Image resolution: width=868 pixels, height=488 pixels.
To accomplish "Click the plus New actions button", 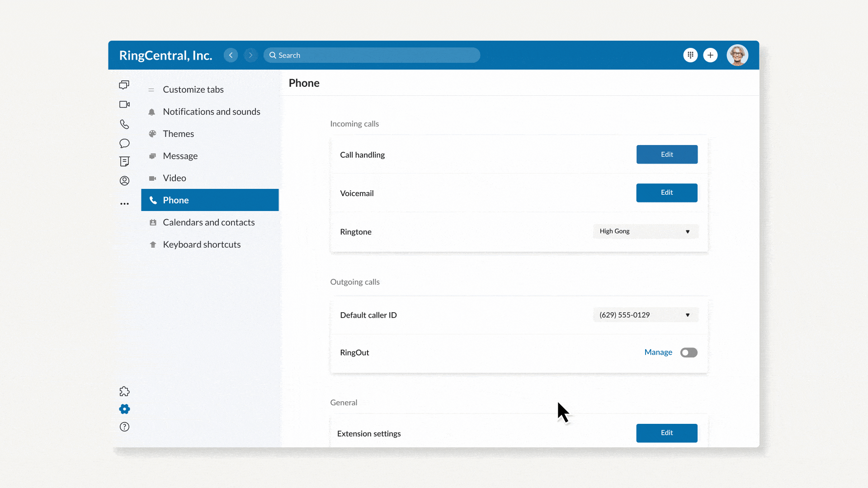I will pyautogui.click(x=710, y=55).
